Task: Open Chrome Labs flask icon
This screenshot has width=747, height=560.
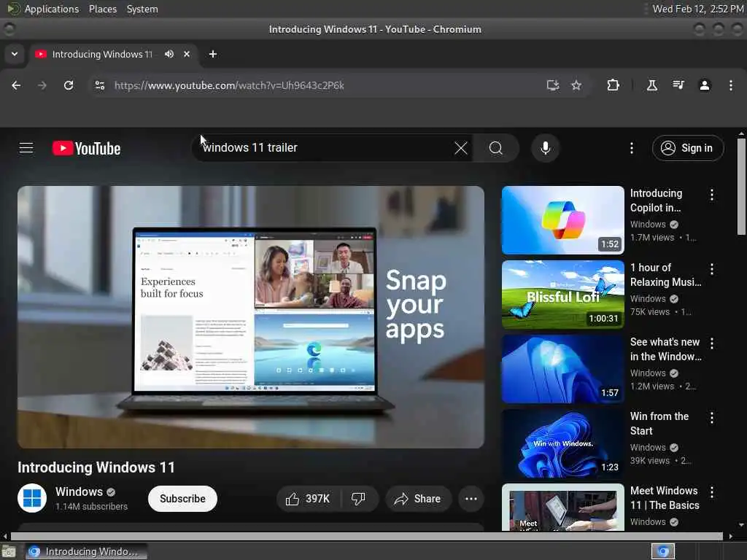Action: point(651,85)
